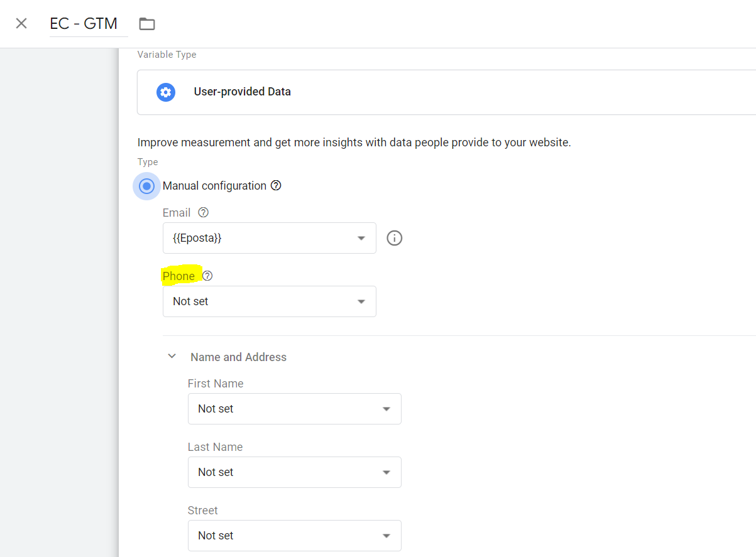
Task: Click the help icon next to Email
Action: [203, 213]
